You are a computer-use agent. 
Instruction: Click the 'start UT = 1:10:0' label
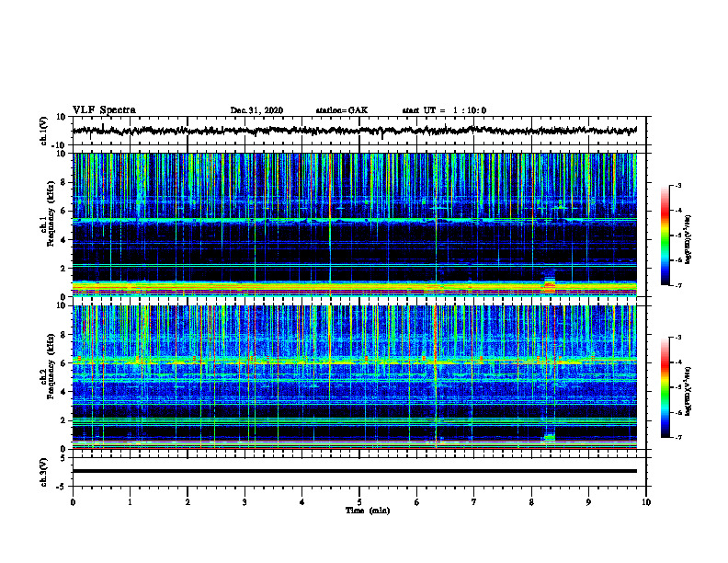tap(444, 110)
